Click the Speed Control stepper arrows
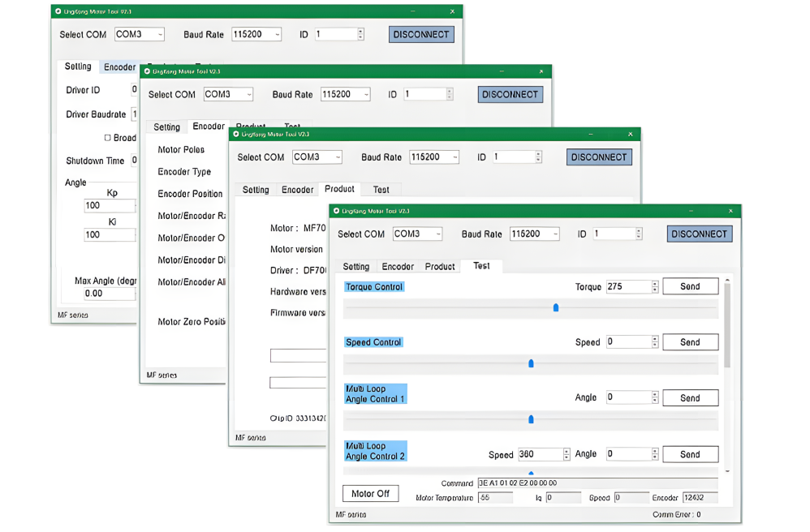The image size is (810, 532). (655, 342)
